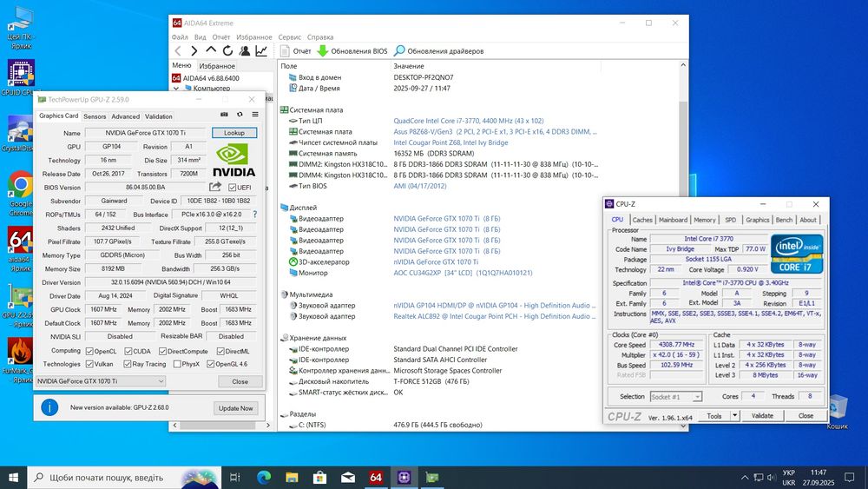The height and width of the screenshot is (489, 868).
Task: Select CrystalDisk desktop shortcut icon
Action: (19, 134)
